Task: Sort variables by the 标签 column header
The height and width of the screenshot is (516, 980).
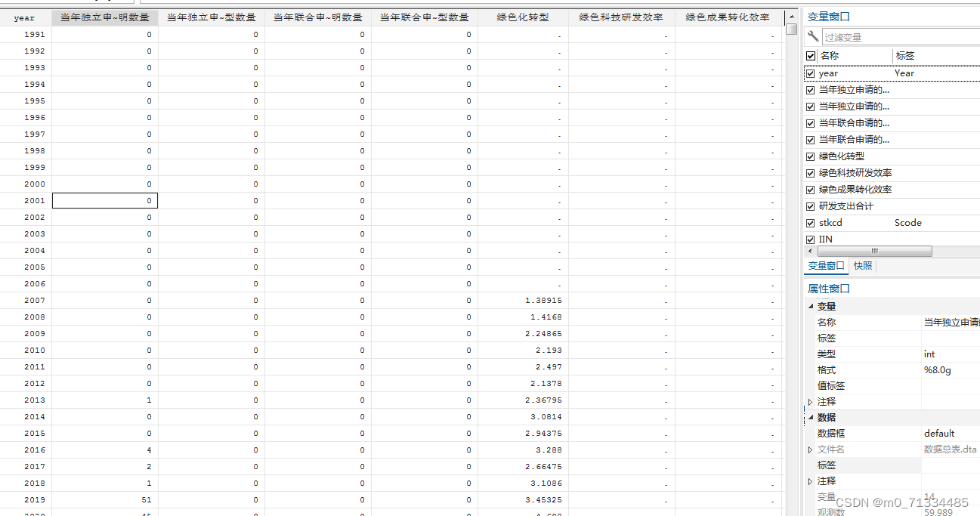Action: point(904,56)
